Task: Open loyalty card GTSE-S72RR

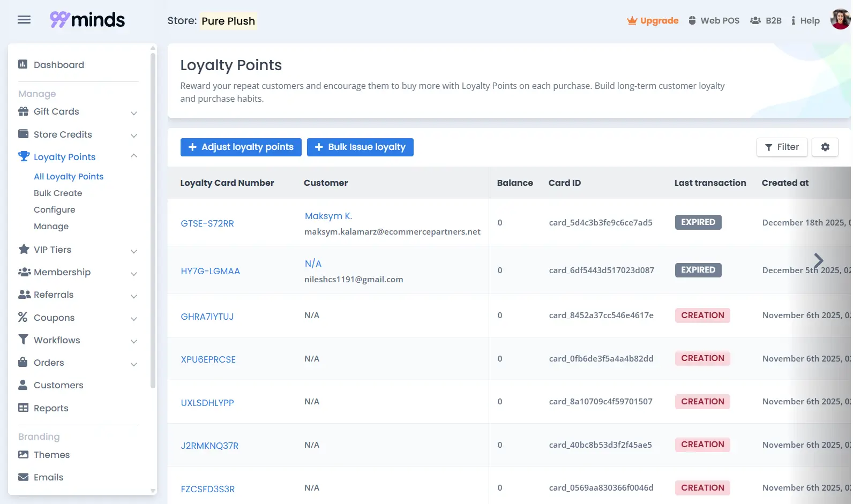Action: [207, 223]
